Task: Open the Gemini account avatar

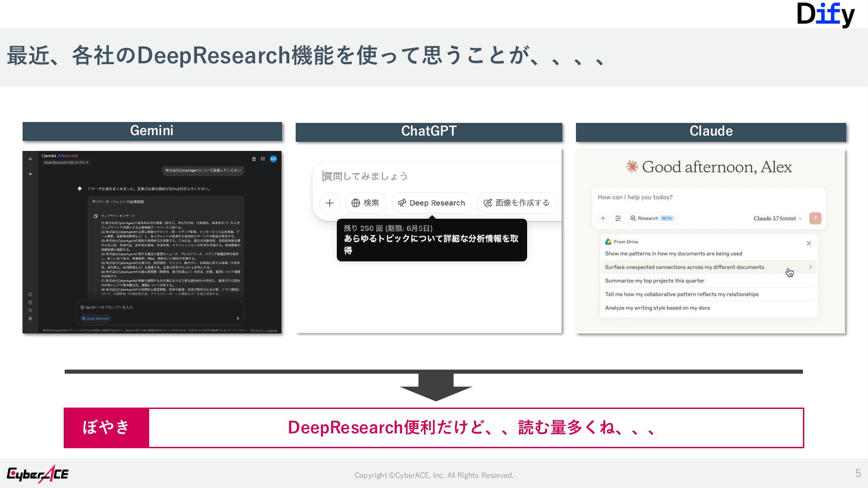Action: pos(274,159)
